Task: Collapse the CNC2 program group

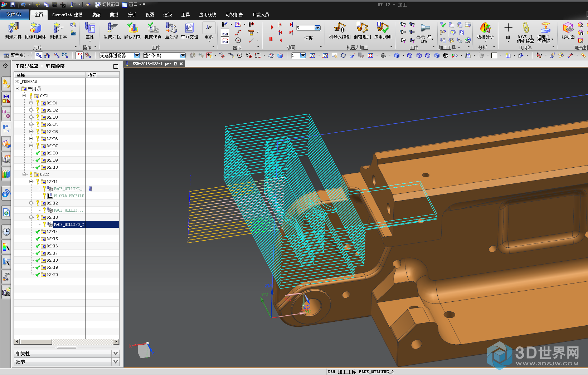Action: pyautogui.click(x=24, y=174)
